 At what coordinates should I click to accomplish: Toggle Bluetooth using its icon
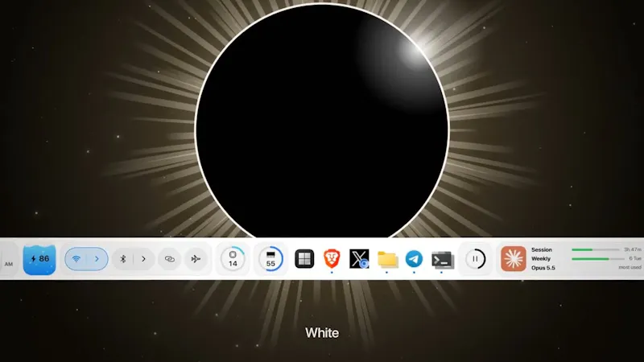[x=123, y=259]
